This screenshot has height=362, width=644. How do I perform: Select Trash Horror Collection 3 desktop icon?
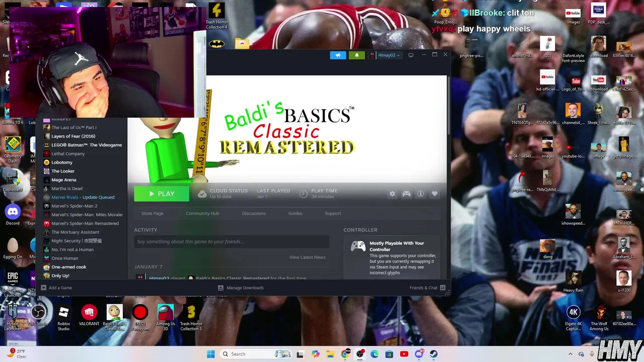191,318
